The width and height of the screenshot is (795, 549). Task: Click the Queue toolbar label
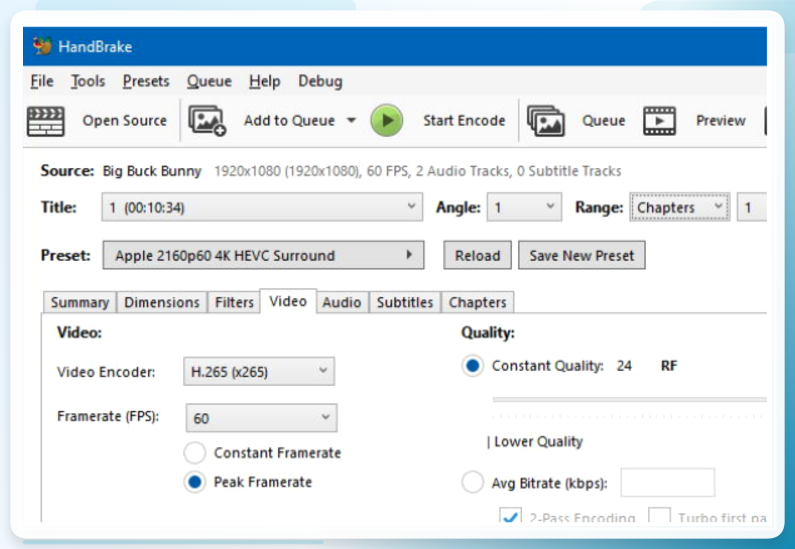(x=603, y=121)
